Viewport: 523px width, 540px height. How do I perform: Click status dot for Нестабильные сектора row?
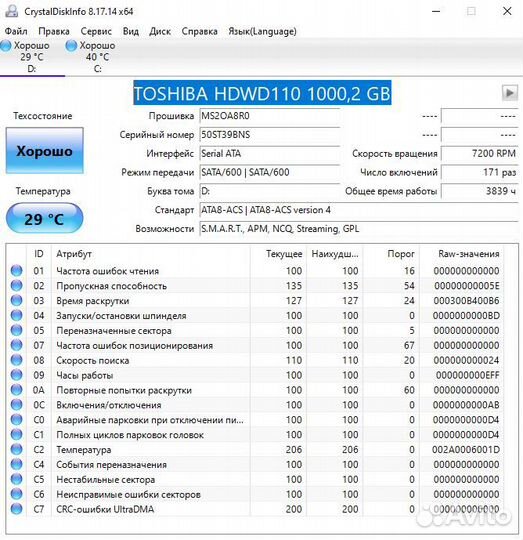(16, 479)
